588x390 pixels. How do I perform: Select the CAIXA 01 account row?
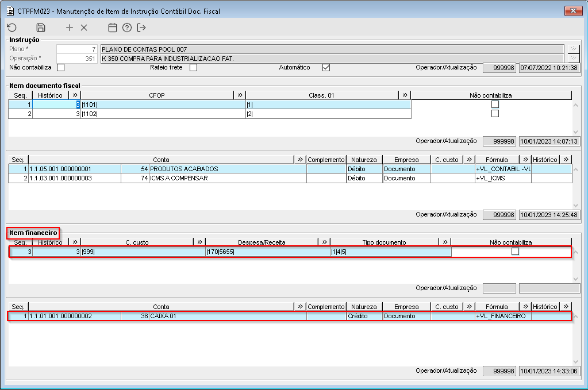pyautogui.click(x=290, y=316)
